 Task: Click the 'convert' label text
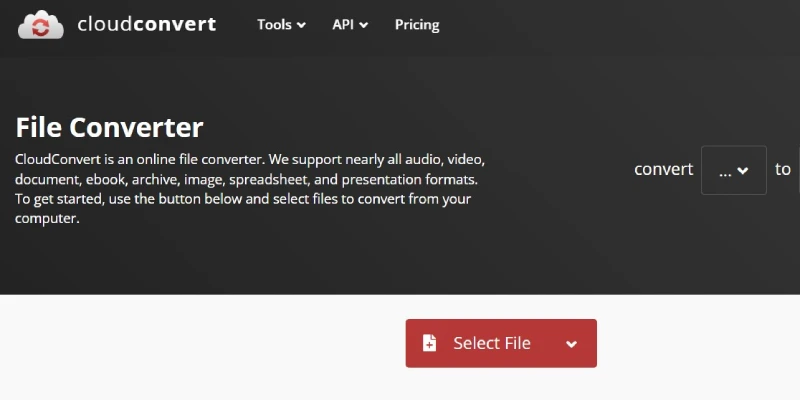663,169
